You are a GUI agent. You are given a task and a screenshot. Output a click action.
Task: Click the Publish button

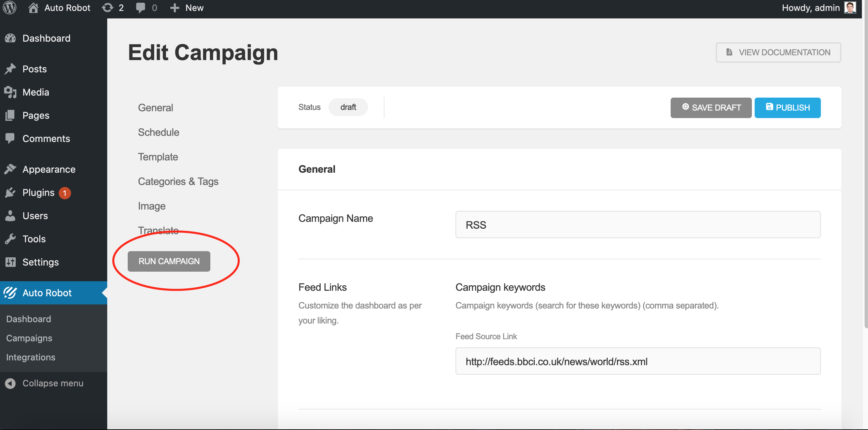pos(787,107)
